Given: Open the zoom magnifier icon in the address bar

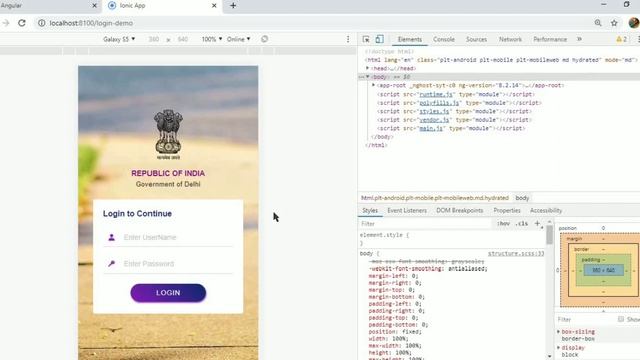Looking at the screenshot, I should (x=598, y=23).
